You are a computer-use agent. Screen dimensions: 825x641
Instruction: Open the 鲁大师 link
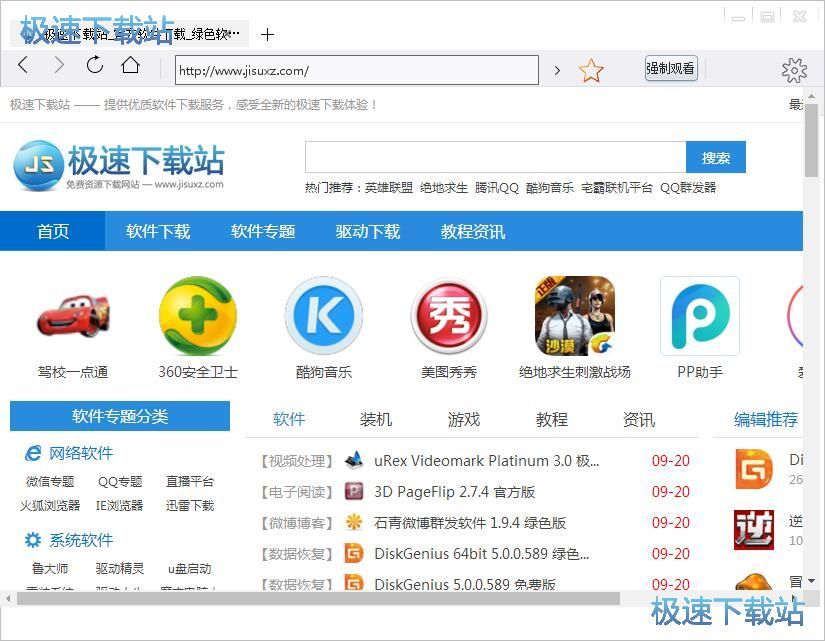50,568
